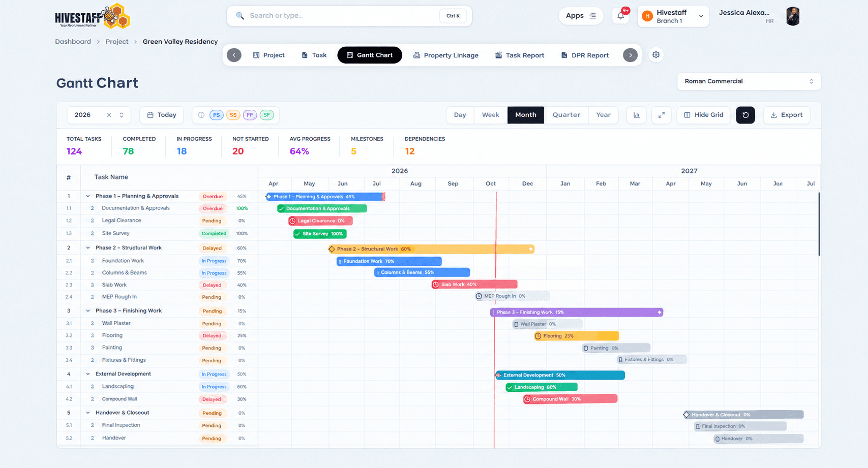Click the Today button

click(162, 115)
